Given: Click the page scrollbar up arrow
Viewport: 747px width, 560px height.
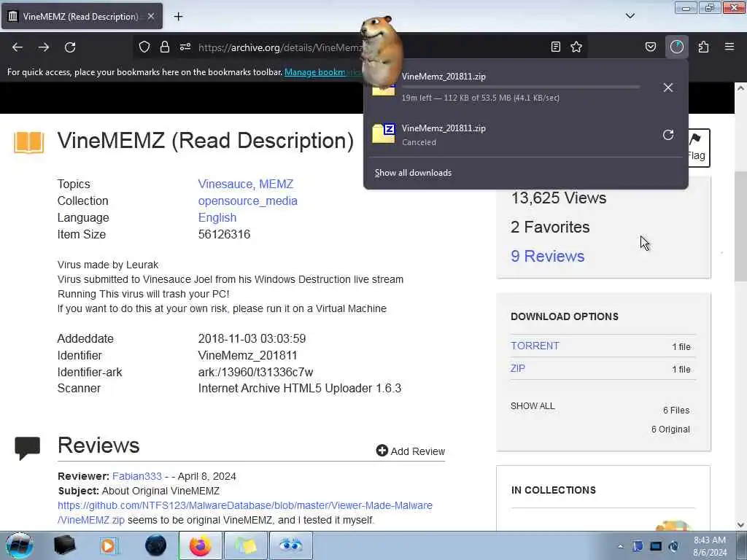Looking at the screenshot, I should point(740,88).
